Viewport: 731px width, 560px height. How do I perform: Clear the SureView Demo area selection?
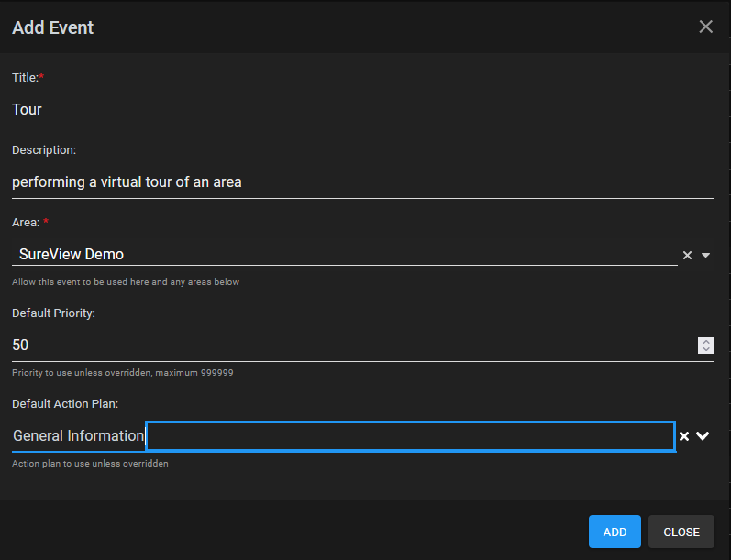click(x=687, y=256)
